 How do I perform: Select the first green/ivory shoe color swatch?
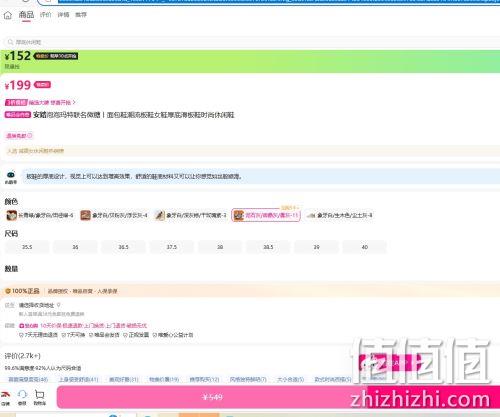click(40, 215)
